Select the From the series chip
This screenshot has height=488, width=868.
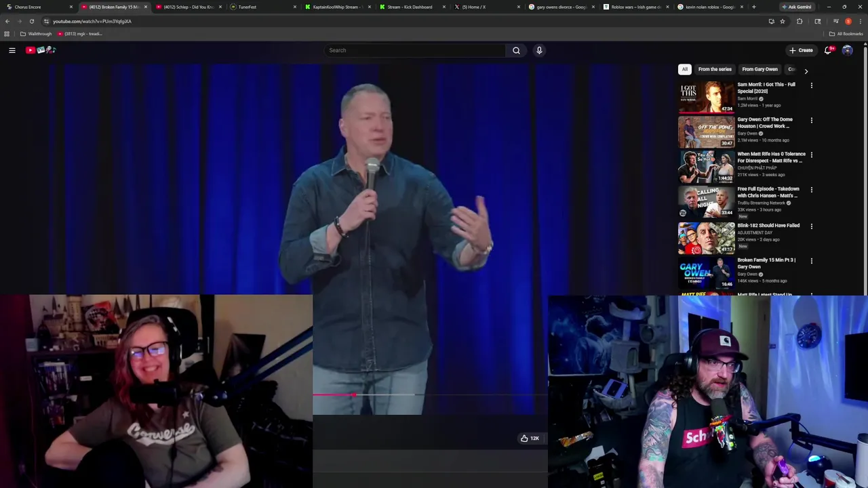click(x=715, y=69)
